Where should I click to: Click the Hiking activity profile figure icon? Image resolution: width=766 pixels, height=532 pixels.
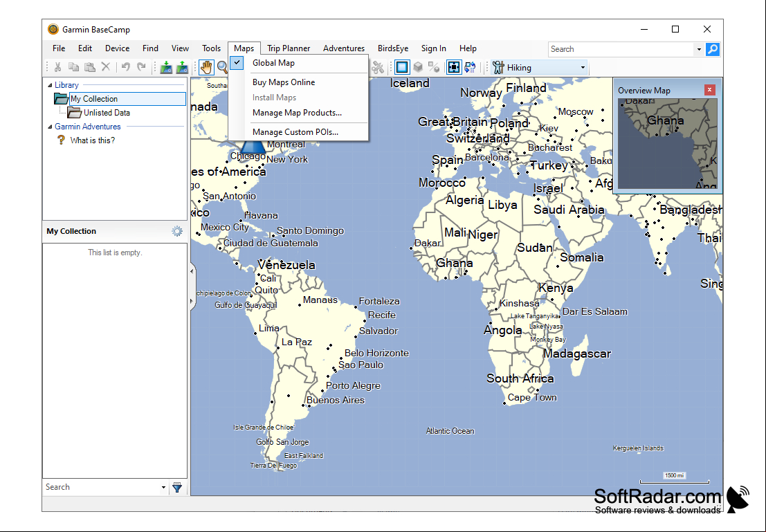tap(498, 67)
